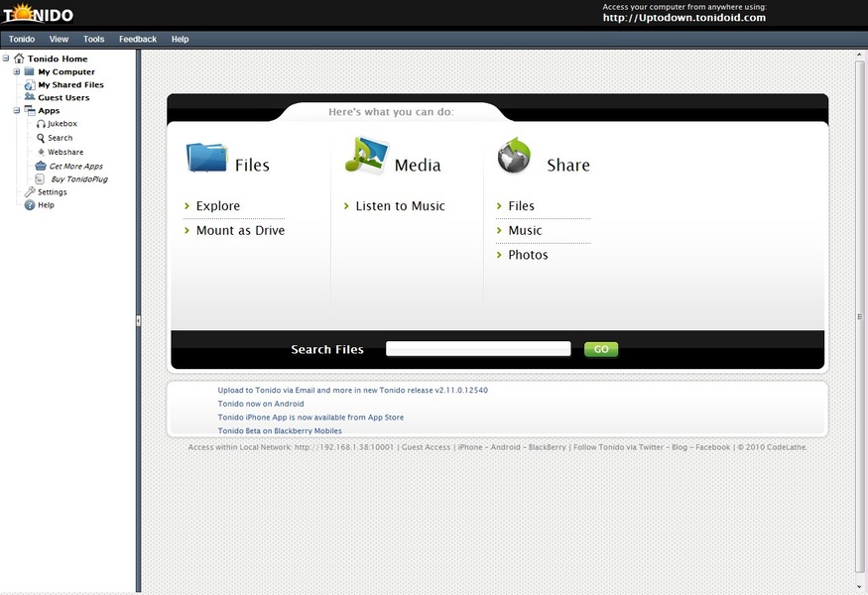Open the Listen to Music link
The height and width of the screenshot is (595, 868).
400,206
